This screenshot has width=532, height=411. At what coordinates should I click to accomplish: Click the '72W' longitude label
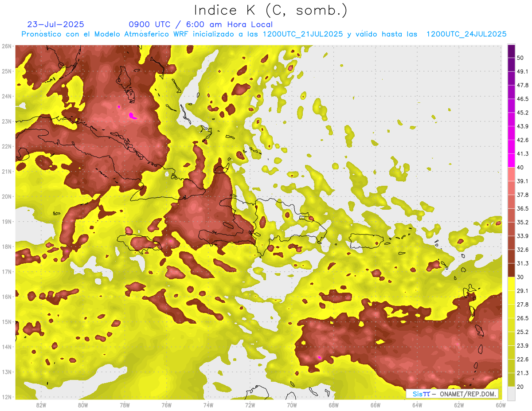coord(250,405)
